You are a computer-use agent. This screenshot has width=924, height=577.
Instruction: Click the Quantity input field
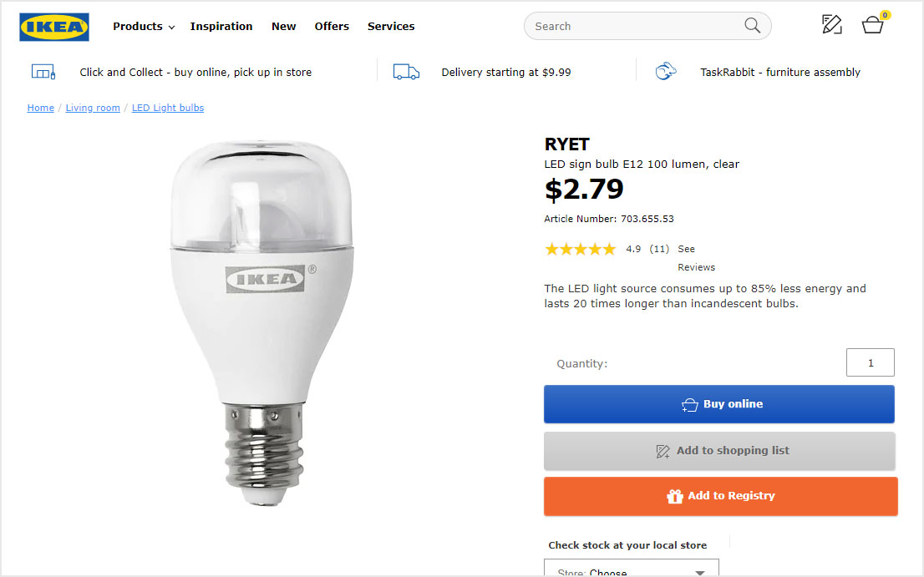[x=870, y=363]
